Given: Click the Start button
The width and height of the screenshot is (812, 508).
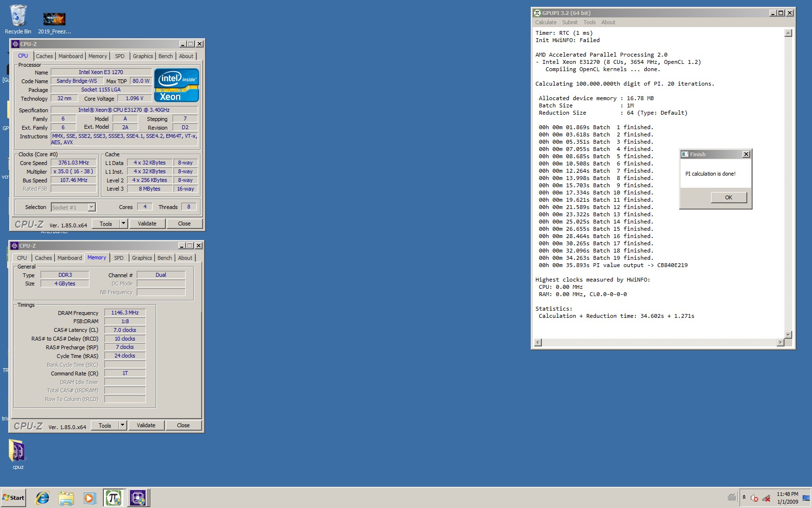Looking at the screenshot, I should (x=14, y=497).
